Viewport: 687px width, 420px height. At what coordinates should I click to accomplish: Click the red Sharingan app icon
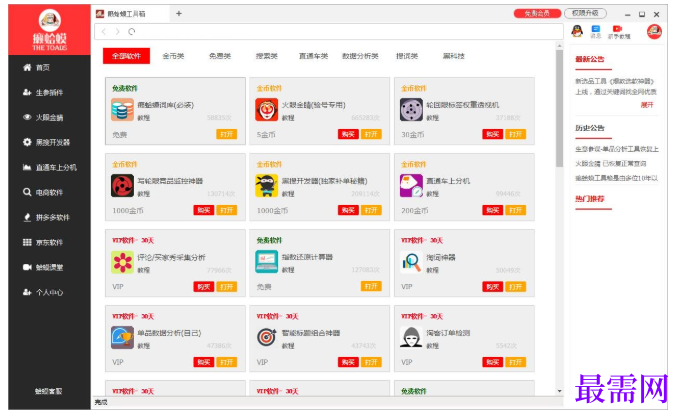click(122, 186)
